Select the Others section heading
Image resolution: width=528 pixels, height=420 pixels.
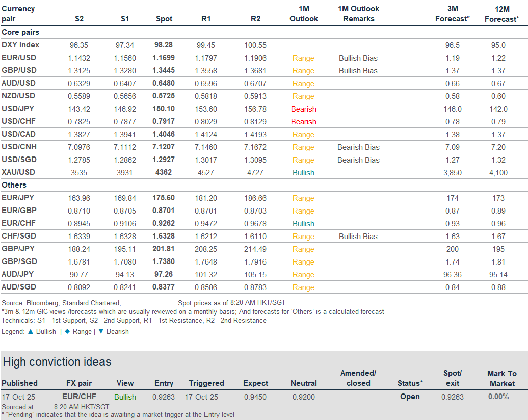click(14, 185)
